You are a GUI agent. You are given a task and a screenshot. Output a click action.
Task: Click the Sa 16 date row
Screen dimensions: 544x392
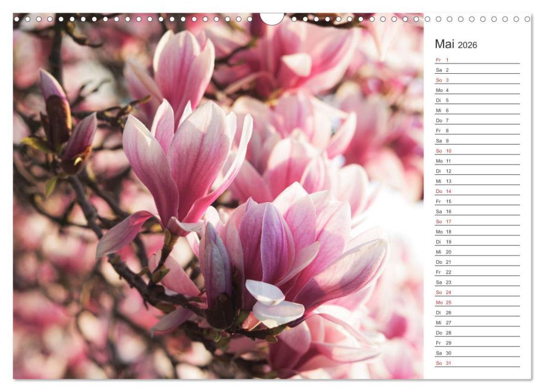[x=477, y=211]
